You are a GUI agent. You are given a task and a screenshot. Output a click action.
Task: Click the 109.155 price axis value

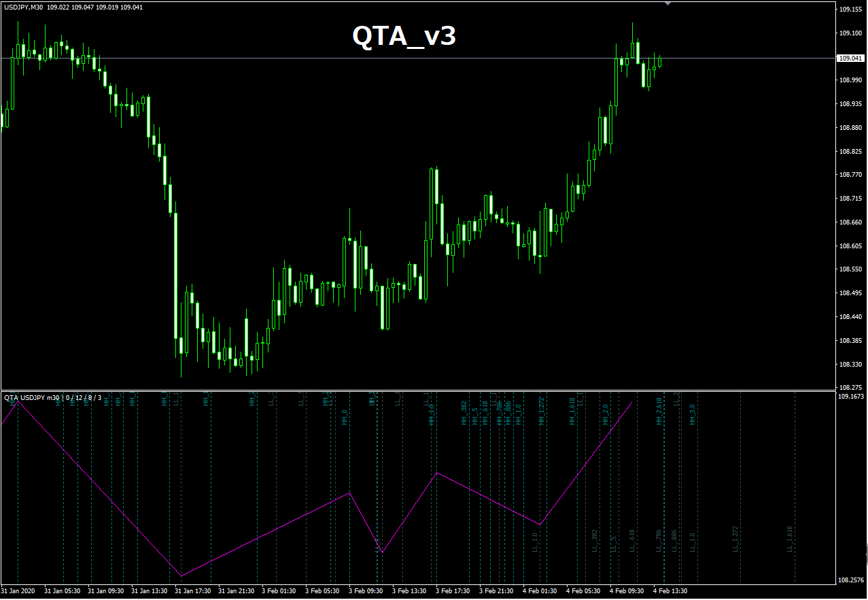pos(850,10)
